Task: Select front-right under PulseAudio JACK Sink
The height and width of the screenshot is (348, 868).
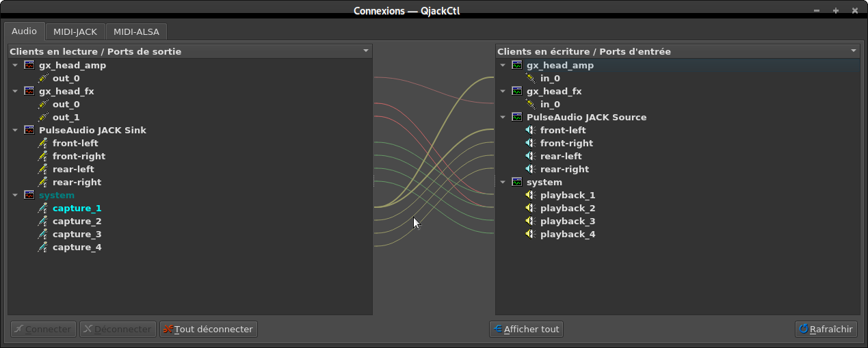Action: pos(79,157)
